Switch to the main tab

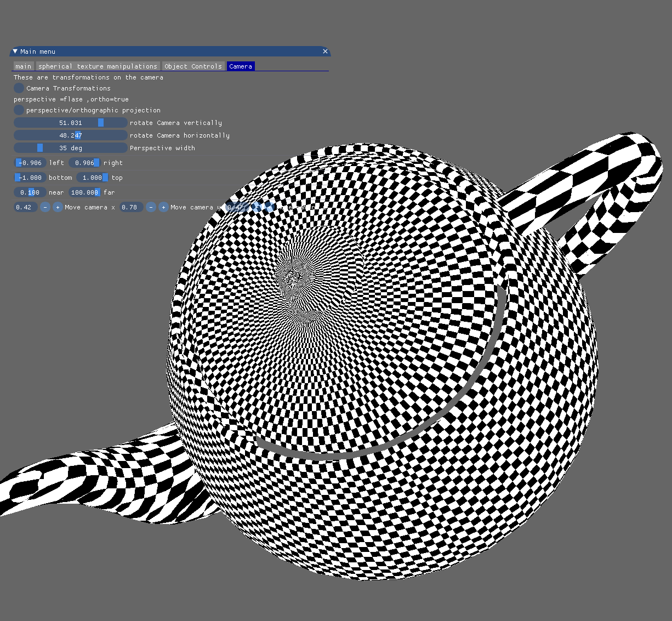point(23,66)
